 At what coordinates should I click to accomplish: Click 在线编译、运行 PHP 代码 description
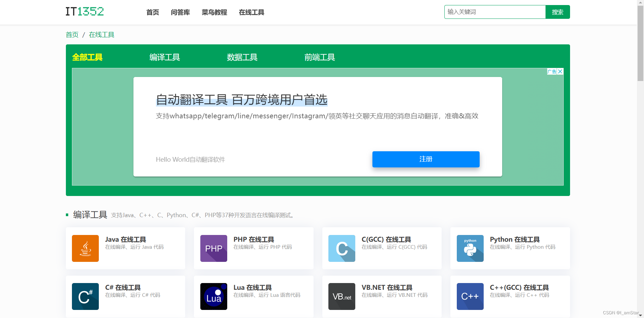263,247
